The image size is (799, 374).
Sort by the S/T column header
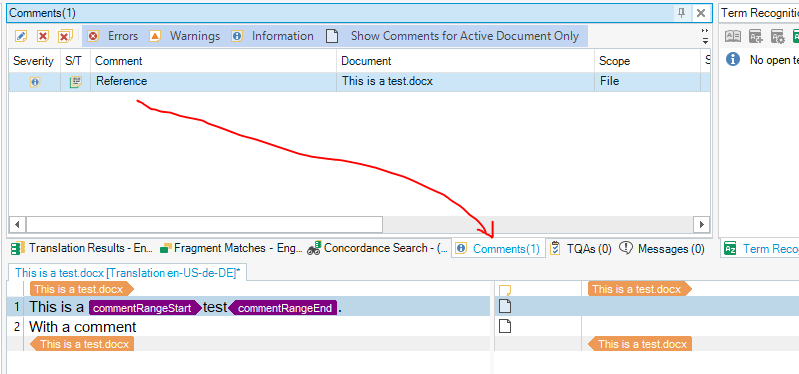tap(74, 61)
